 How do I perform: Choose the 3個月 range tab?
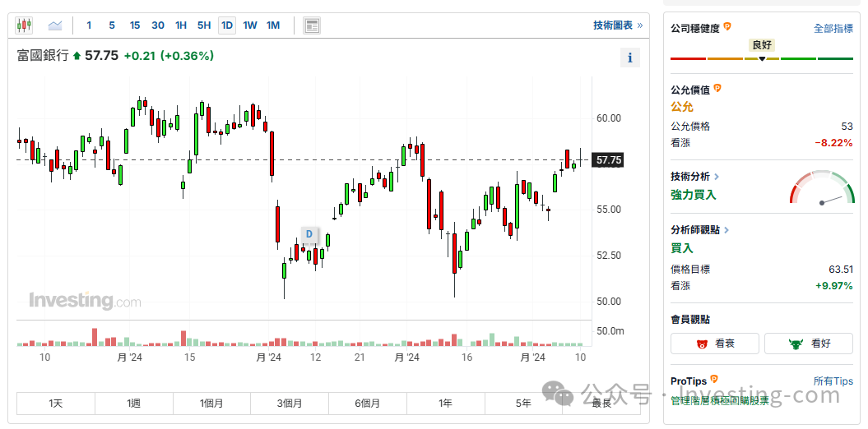point(290,404)
